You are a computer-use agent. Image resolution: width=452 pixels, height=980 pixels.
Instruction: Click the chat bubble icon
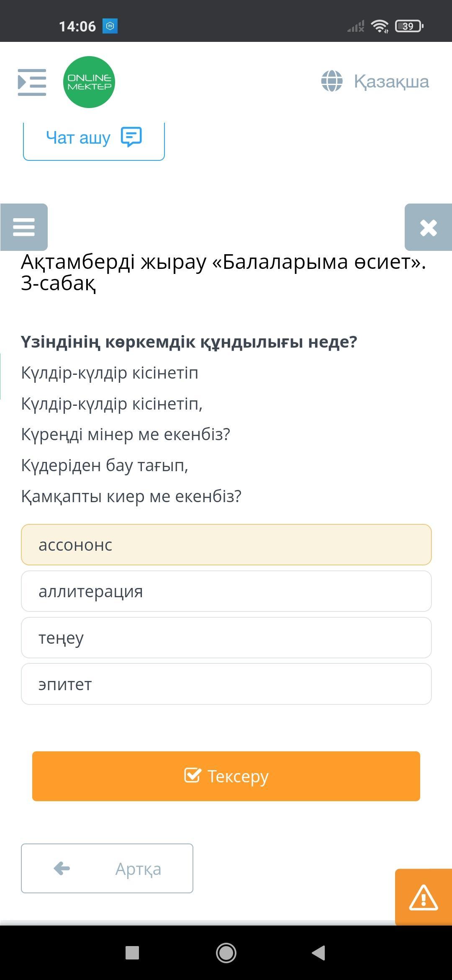point(131,137)
